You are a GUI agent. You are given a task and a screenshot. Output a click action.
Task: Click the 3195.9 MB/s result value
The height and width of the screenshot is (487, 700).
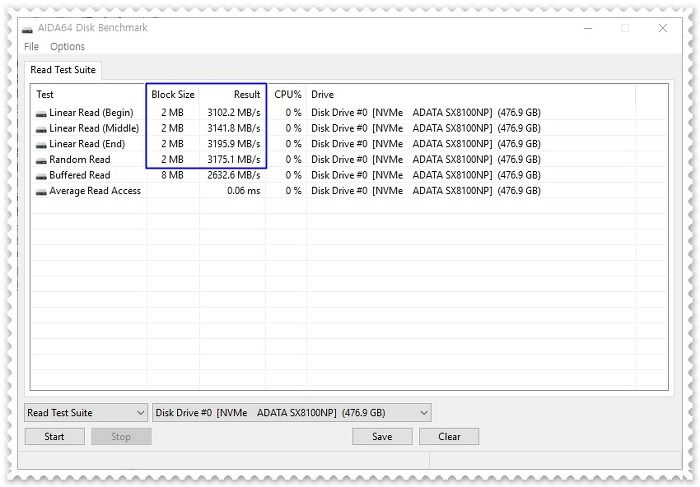pyautogui.click(x=233, y=144)
